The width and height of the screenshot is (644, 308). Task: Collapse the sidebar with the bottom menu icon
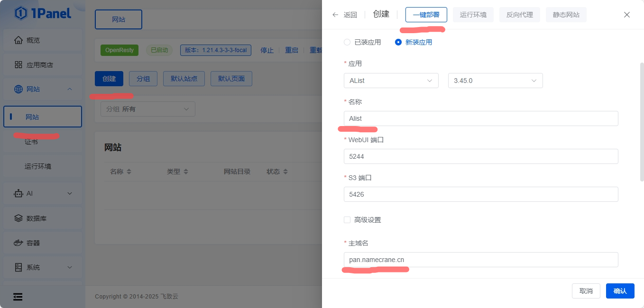coord(18,297)
